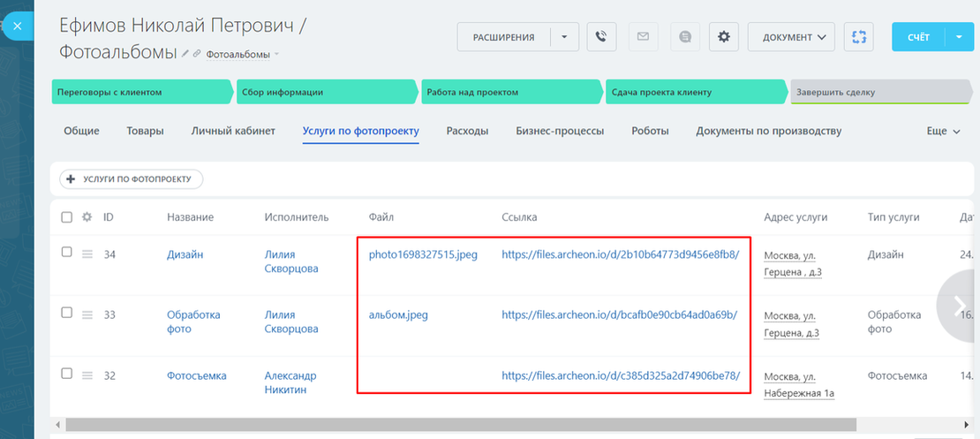The height and width of the screenshot is (439, 980).
Task: Open the Бизнес-процессы tab
Action: 560,132
